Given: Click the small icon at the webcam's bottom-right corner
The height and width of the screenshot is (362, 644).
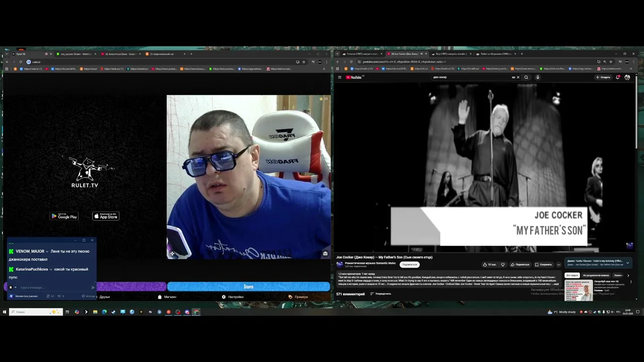Looking at the screenshot, I should (326, 253).
